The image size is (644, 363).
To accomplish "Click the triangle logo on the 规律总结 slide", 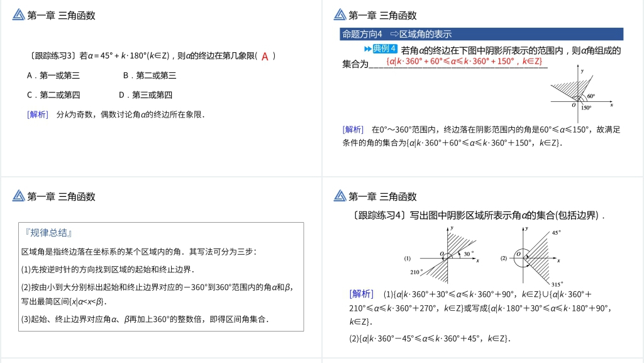I will (18, 196).
